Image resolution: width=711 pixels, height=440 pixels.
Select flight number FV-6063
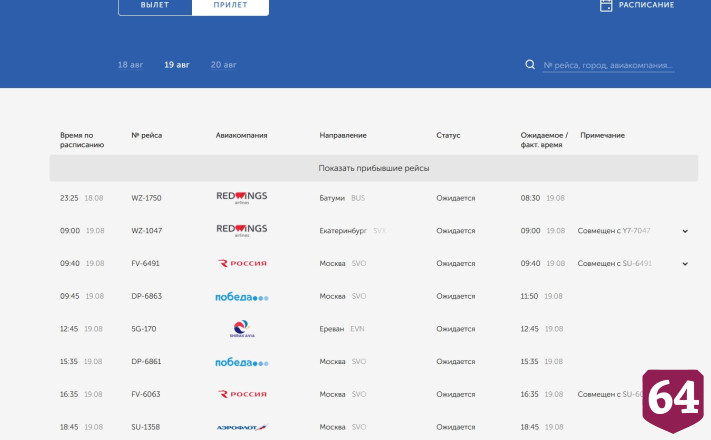tap(146, 394)
